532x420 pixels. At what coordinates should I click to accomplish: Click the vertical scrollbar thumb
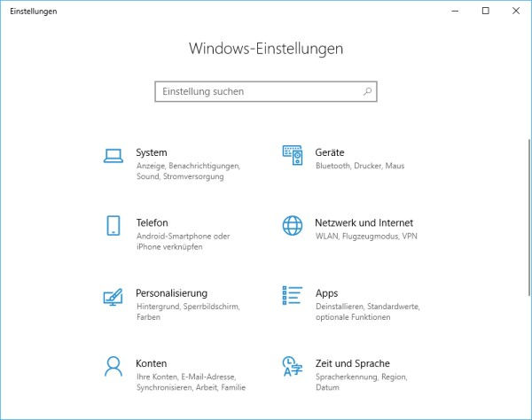pyautogui.click(x=529, y=217)
